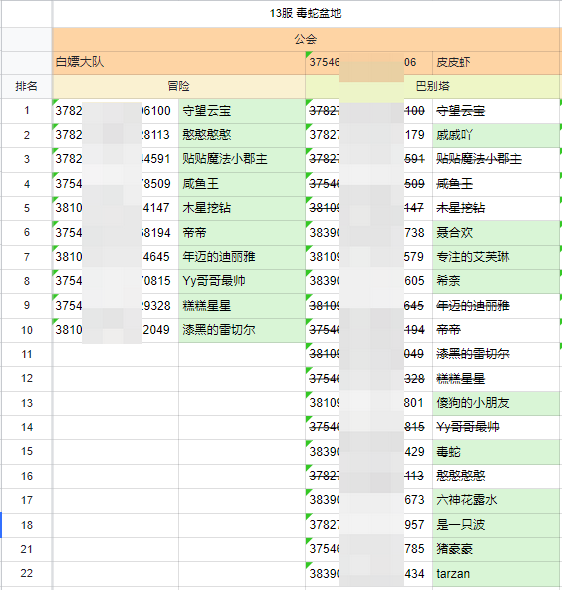Click the 六神花露水 cell
The height and width of the screenshot is (590, 562).
click(496, 500)
